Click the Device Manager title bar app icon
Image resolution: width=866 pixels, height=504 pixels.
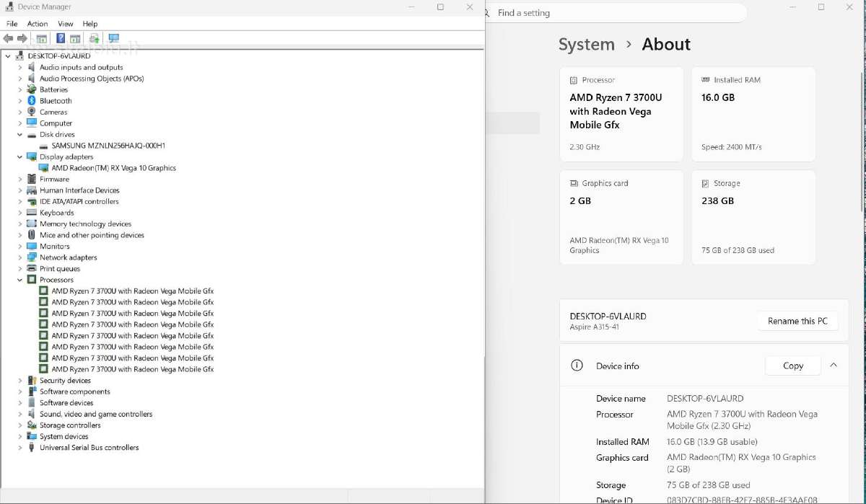(x=9, y=6)
